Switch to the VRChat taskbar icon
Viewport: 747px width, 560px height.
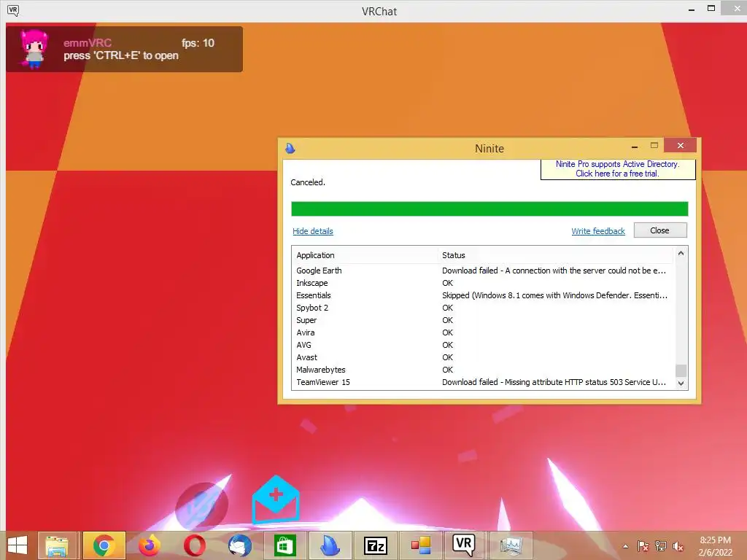tap(463, 545)
